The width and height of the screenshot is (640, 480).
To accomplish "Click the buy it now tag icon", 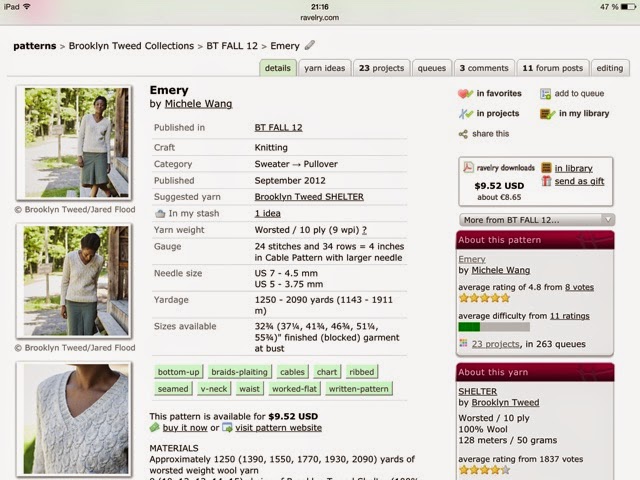I will click(x=154, y=427).
